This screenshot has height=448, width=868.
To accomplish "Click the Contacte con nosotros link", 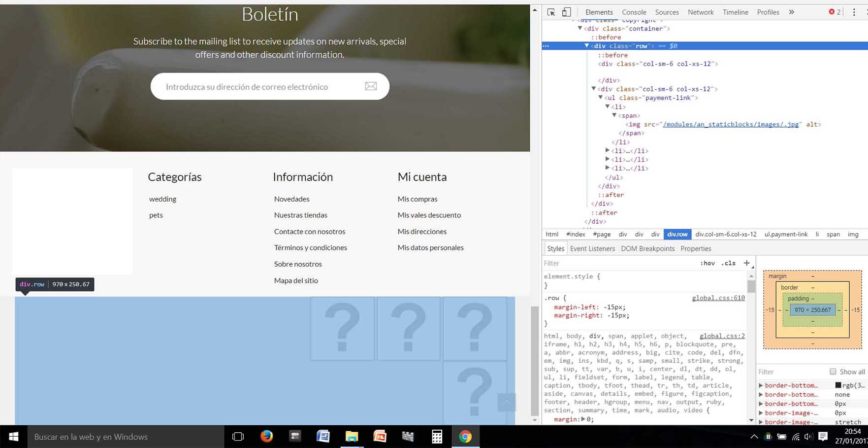I will pyautogui.click(x=309, y=231).
